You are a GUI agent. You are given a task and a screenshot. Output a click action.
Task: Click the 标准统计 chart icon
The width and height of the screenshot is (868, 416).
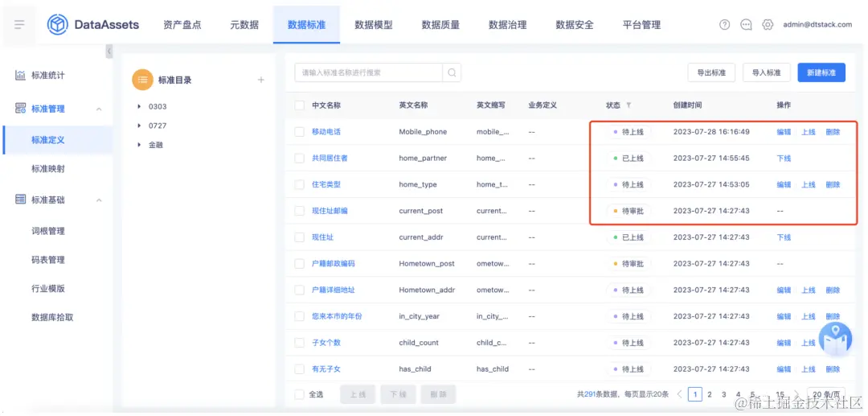tap(20, 75)
